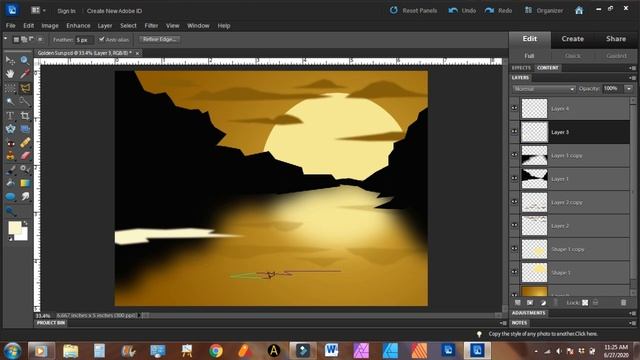The height and width of the screenshot is (360, 640).
Task: Switch to the Create tab
Action: coord(573,39)
